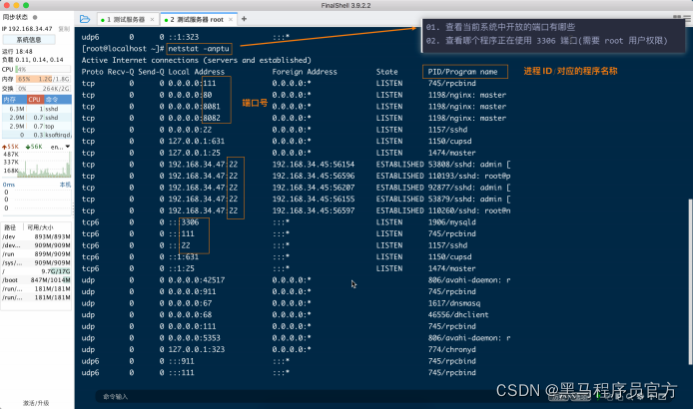Click the 交换 swap usage bar
The height and width of the screenshot is (409, 694).
point(43,89)
